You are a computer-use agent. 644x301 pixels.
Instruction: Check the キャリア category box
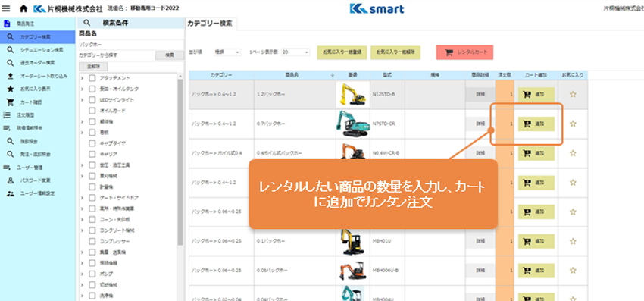[x=92, y=154]
